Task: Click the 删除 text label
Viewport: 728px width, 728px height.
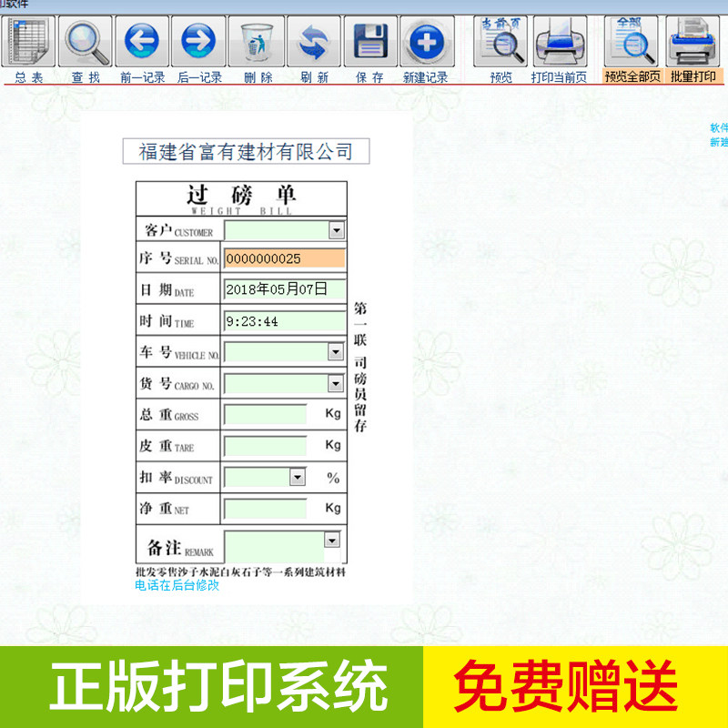Action: [x=258, y=77]
